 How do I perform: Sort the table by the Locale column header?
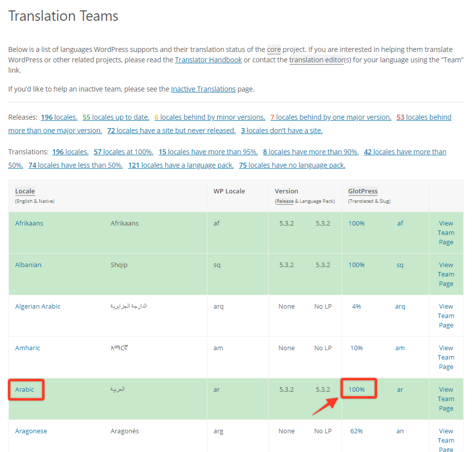click(25, 191)
